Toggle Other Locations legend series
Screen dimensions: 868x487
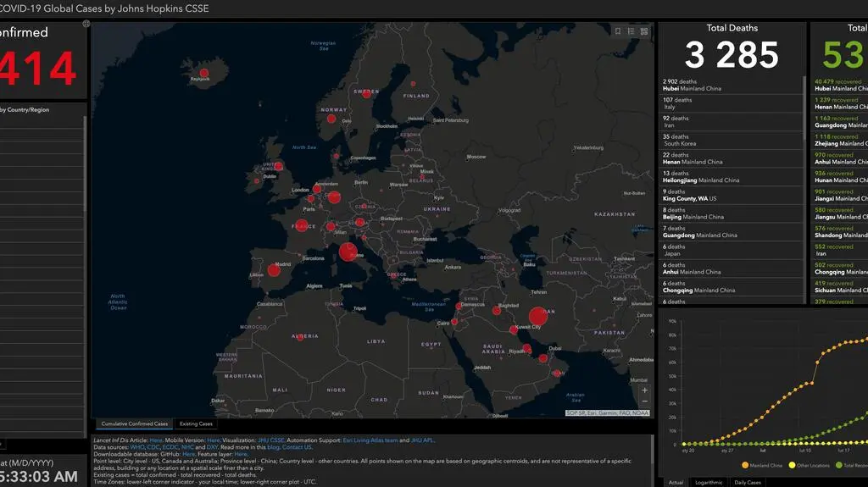point(810,466)
